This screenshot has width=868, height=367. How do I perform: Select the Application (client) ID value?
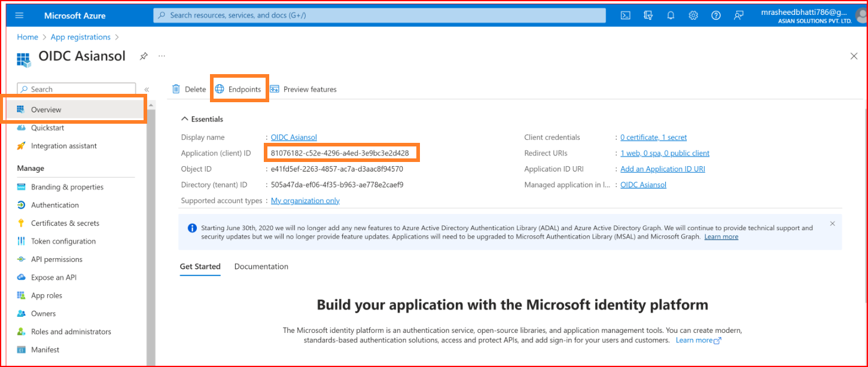tap(340, 153)
